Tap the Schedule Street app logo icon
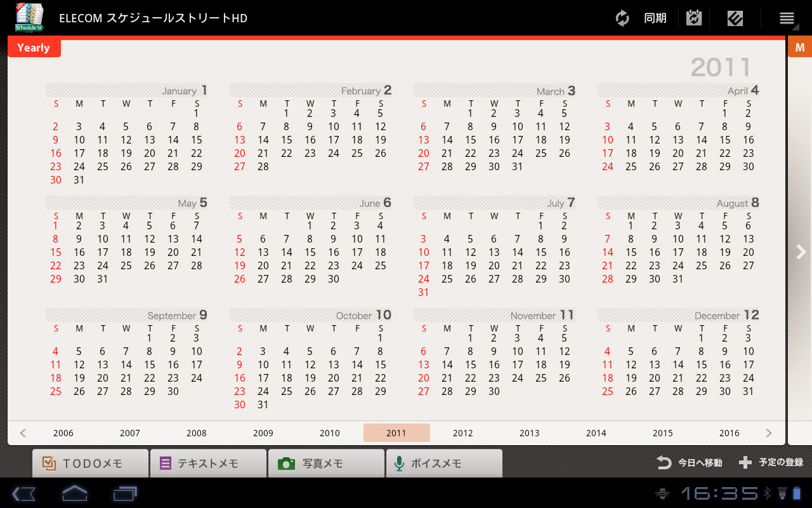Image resolution: width=812 pixels, height=508 pixels. (x=29, y=18)
